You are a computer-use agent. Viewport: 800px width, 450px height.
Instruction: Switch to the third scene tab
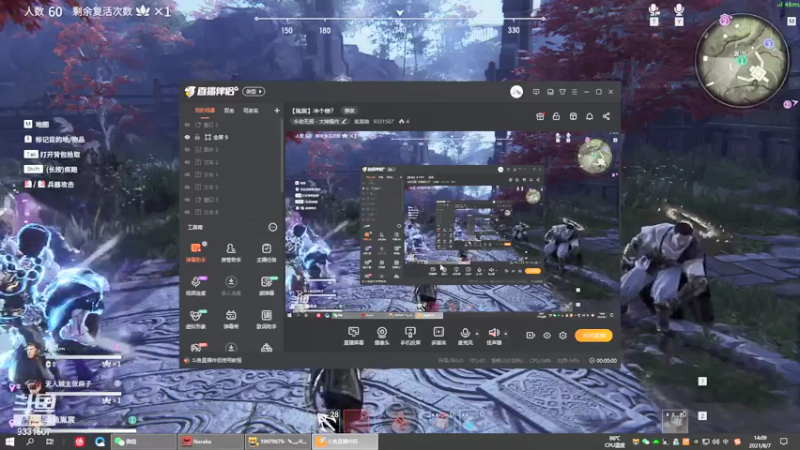pyautogui.click(x=251, y=111)
